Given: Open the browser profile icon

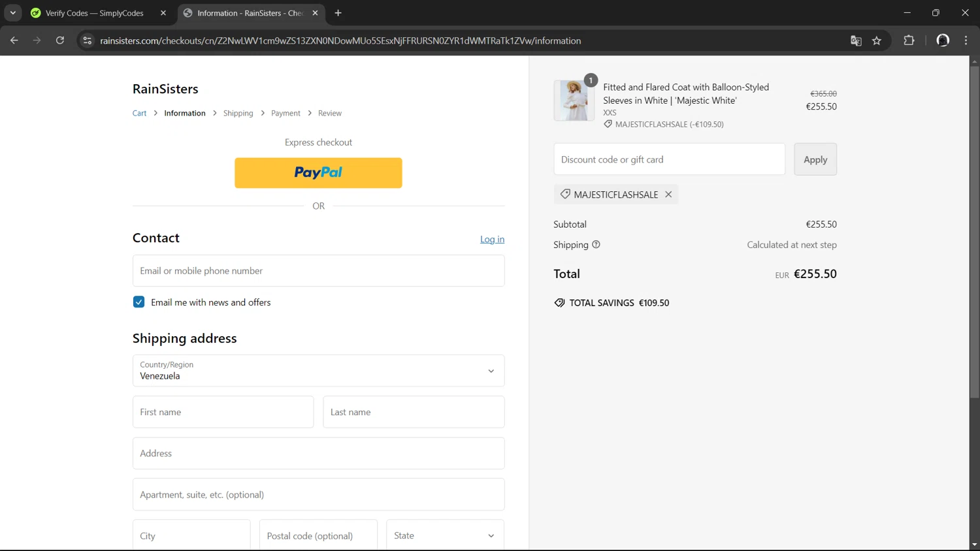Looking at the screenshot, I should tap(943, 40).
